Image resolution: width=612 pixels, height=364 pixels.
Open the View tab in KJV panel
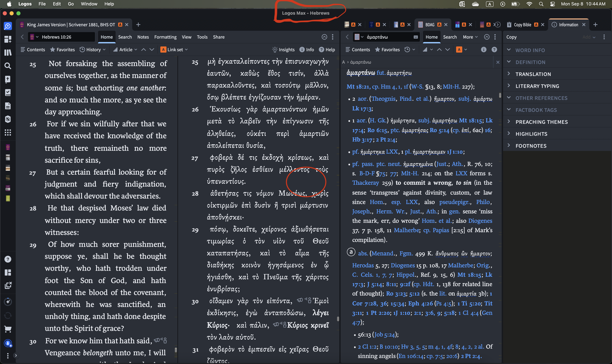[x=186, y=37]
